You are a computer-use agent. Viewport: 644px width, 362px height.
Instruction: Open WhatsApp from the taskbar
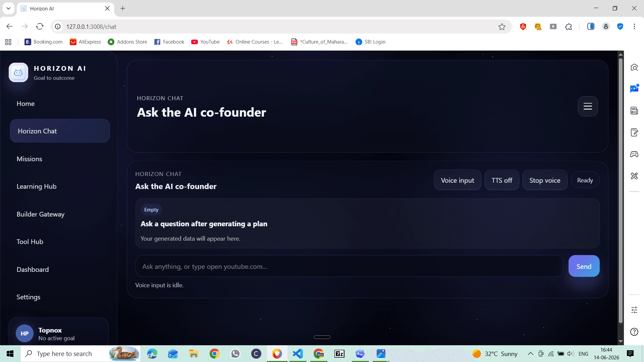tap(235, 354)
